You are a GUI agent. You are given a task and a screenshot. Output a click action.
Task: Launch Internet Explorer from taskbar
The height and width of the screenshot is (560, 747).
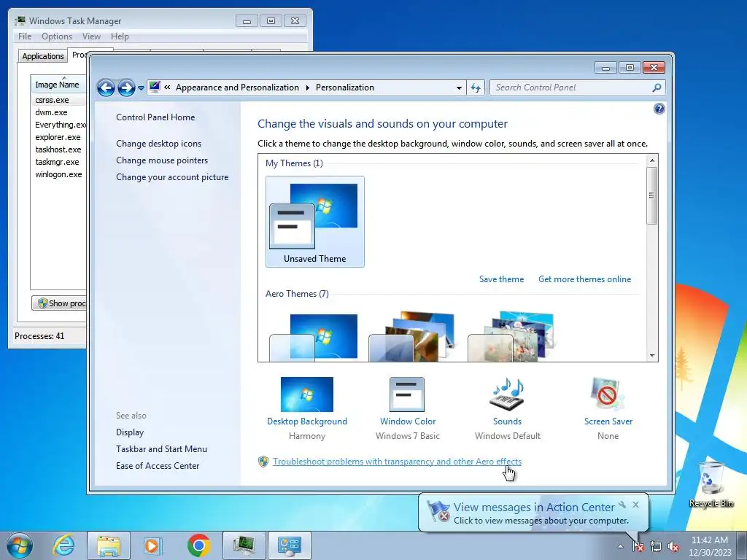click(x=63, y=545)
